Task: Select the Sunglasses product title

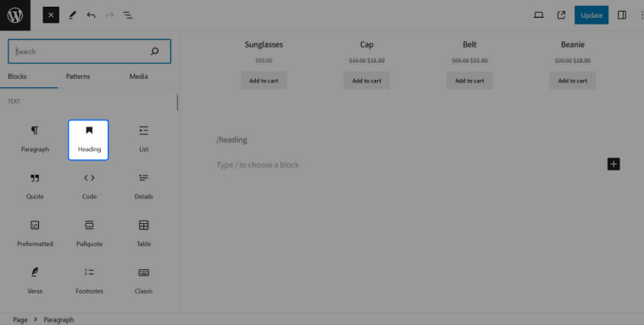Action: [264, 44]
